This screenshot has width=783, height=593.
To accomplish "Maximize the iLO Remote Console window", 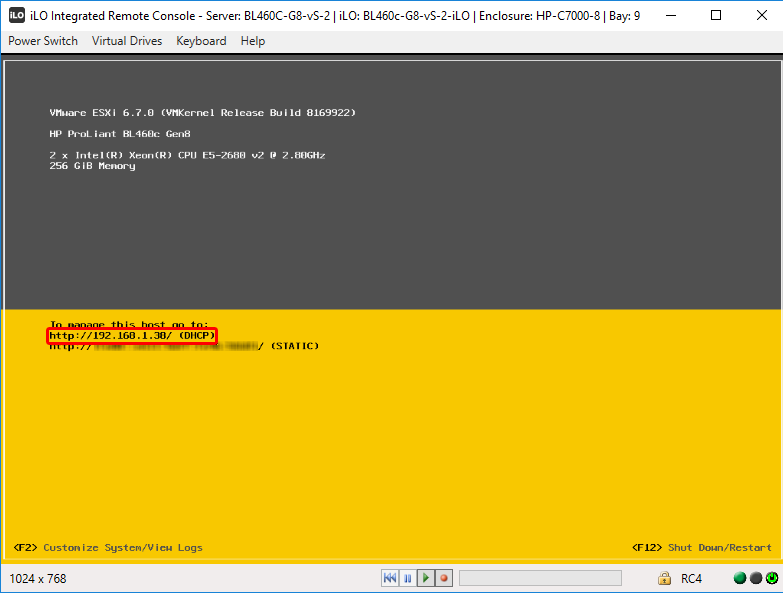I will [x=716, y=15].
